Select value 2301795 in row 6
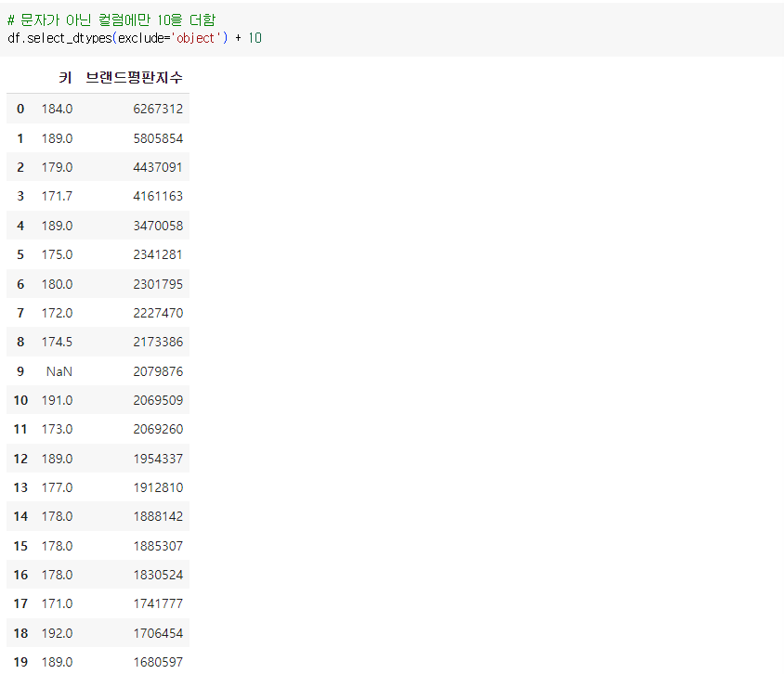784x674 pixels. [158, 284]
